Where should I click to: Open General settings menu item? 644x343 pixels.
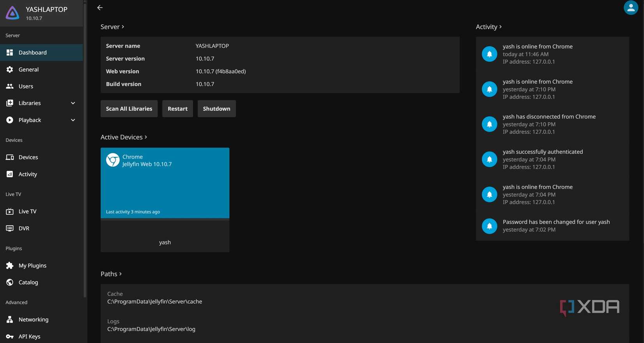[x=41, y=69]
